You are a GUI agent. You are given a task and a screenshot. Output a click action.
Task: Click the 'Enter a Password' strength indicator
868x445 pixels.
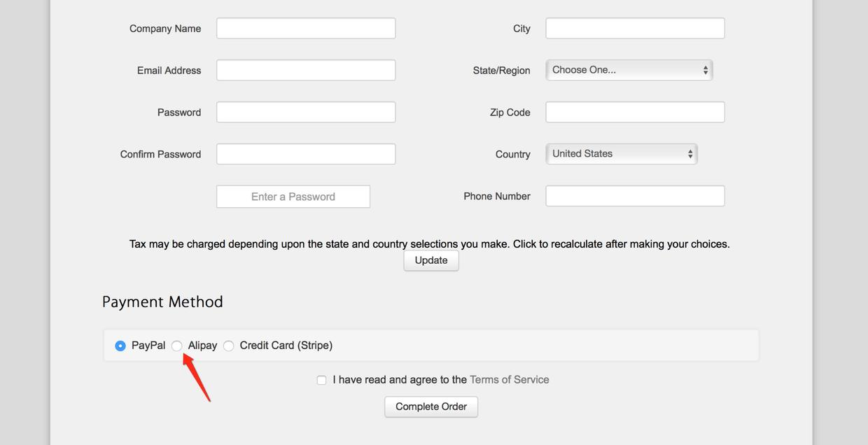[293, 197]
